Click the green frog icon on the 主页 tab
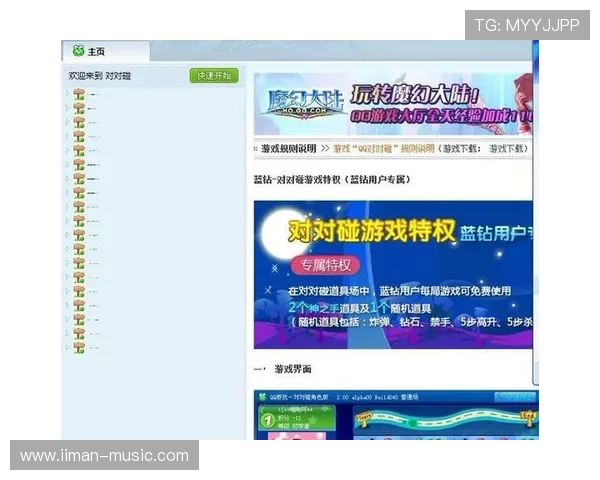The height and width of the screenshot is (480, 600). click(x=78, y=51)
